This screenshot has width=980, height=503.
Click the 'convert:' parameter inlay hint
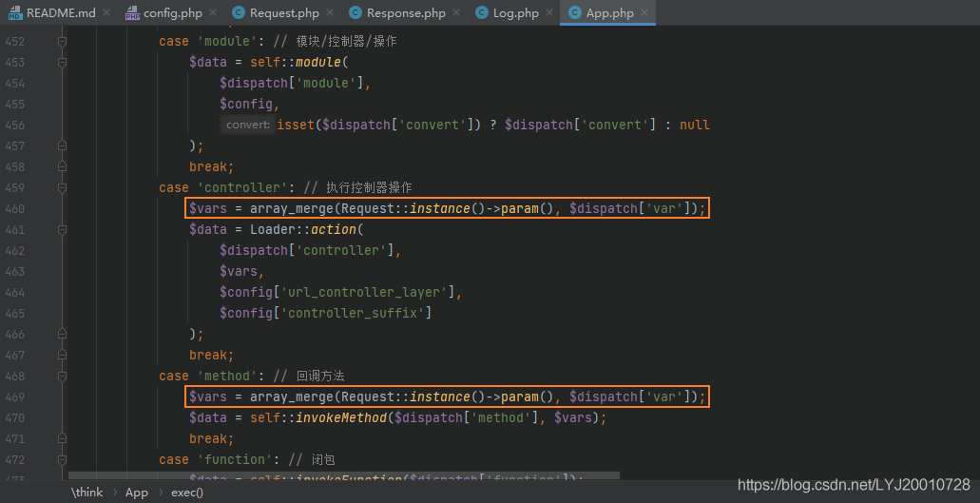pos(247,125)
